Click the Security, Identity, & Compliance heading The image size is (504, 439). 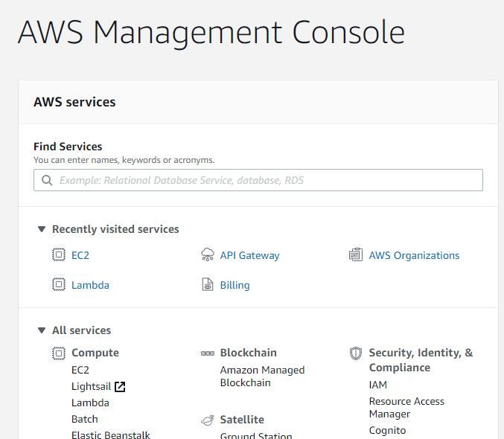tap(421, 360)
